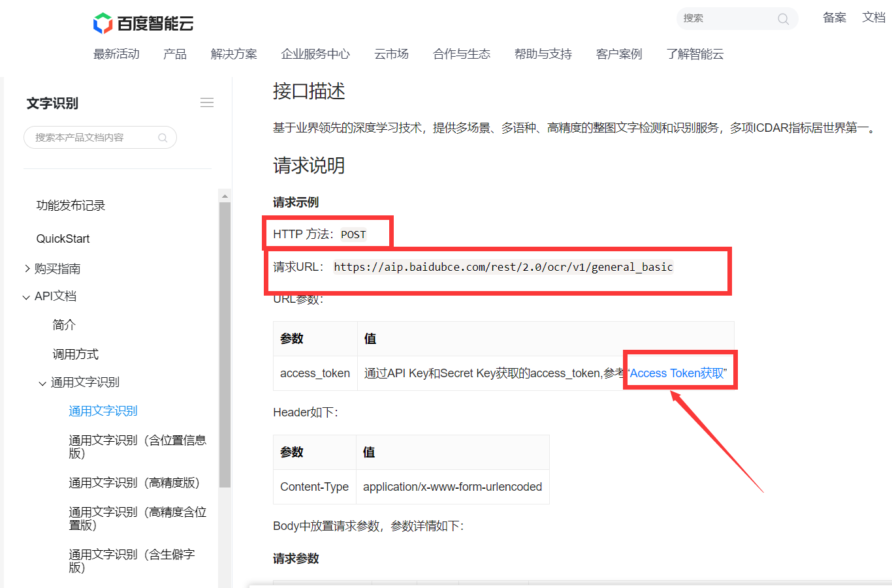Collapse the API文档 section
The width and height of the screenshot is (892, 588).
pyautogui.click(x=27, y=297)
